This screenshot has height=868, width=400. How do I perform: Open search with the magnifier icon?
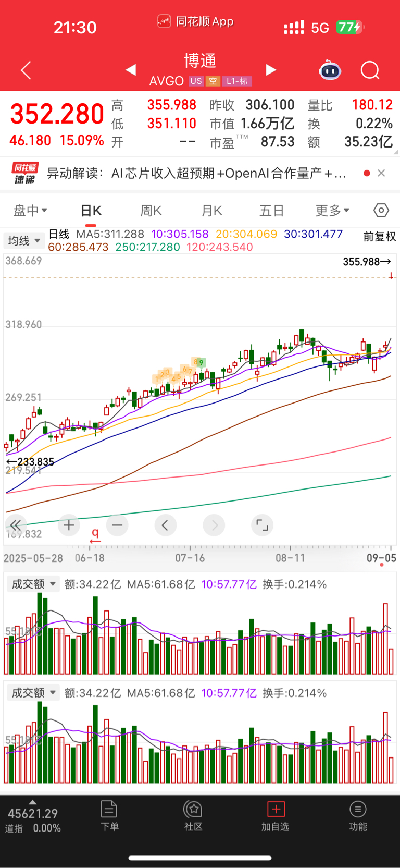pos(370,70)
